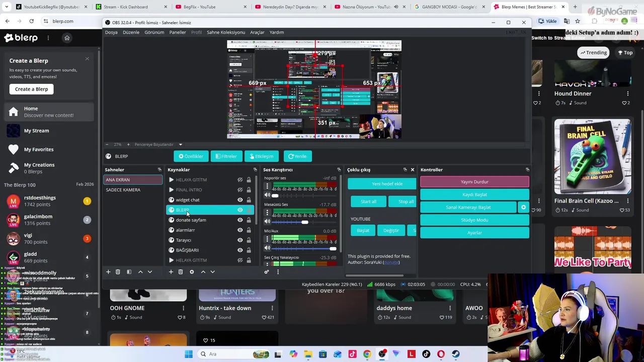The image size is (644, 362).
Task: Close the Çoklu çıkış dock panel
Action: (x=413, y=170)
